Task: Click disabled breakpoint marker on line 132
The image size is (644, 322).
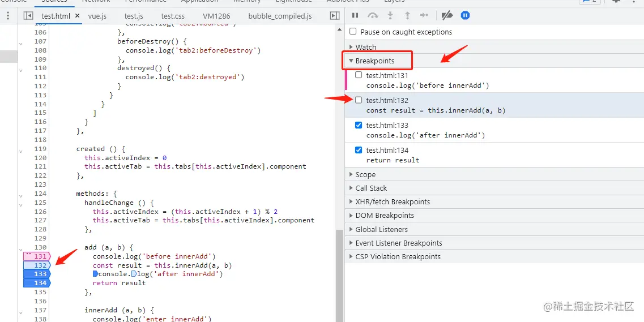Action: (x=37, y=265)
